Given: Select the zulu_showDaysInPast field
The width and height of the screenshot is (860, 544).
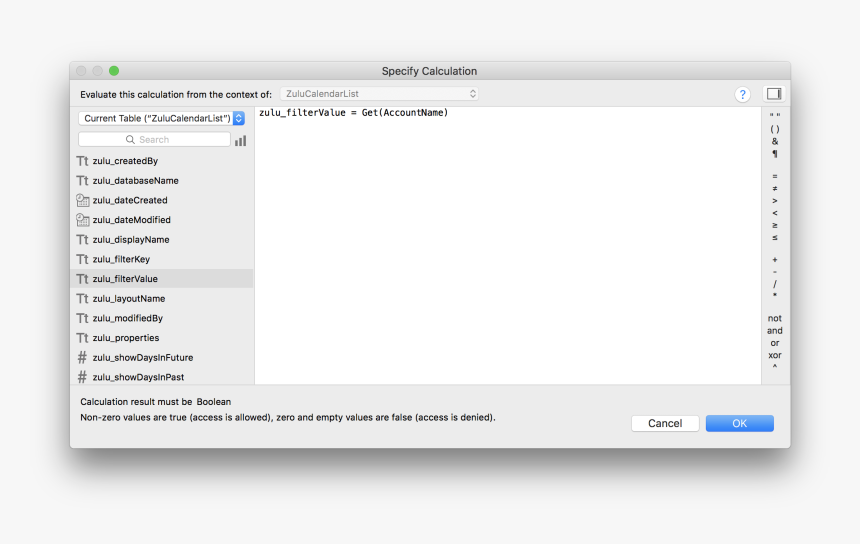Looking at the screenshot, I should click(x=162, y=377).
